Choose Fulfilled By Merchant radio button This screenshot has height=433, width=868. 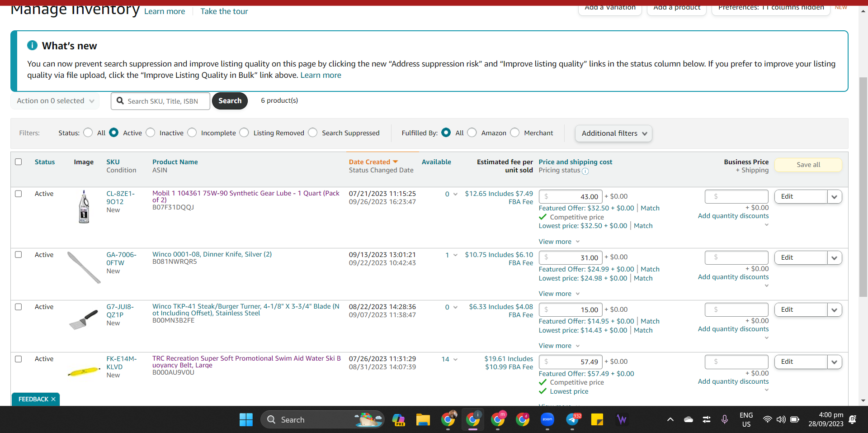pos(515,133)
